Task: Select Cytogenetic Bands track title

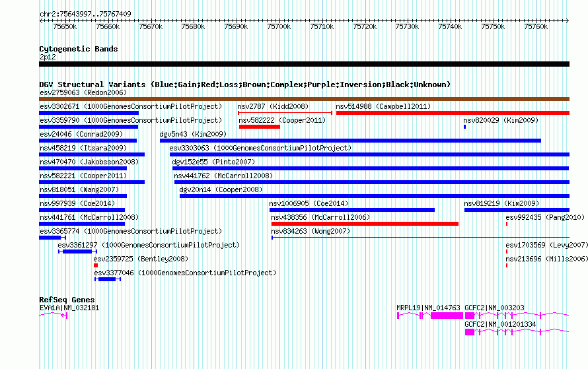Action: [x=79, y=49]
